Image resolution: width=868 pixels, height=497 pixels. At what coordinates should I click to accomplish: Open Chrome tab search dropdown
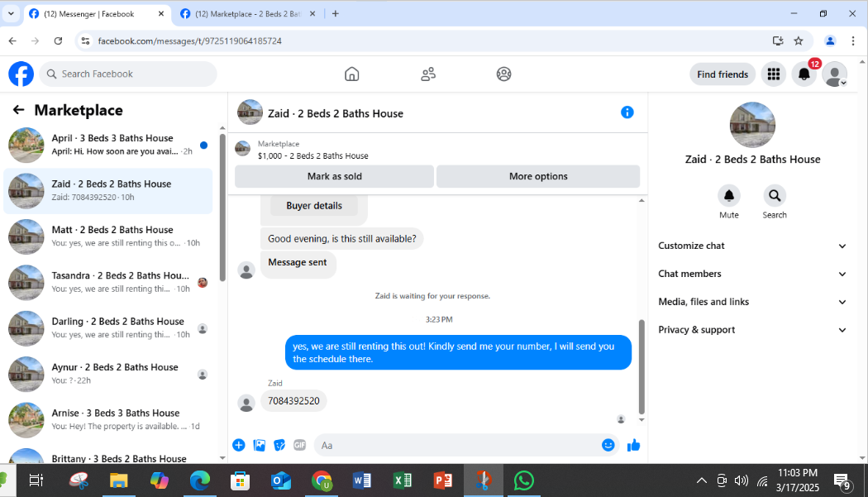coord(11,14)
